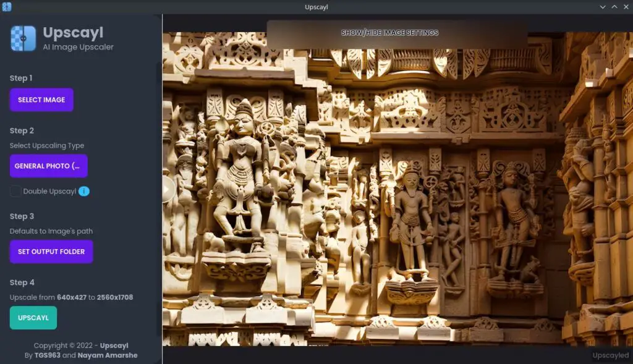Open the General Photo upscaling type dropdown
The image size is (633, 364).
pos(48,166)
